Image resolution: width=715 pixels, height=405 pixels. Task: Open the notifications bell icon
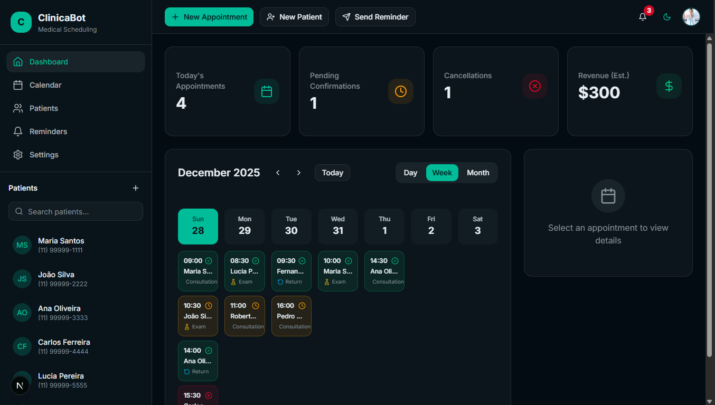click(642, 17)
